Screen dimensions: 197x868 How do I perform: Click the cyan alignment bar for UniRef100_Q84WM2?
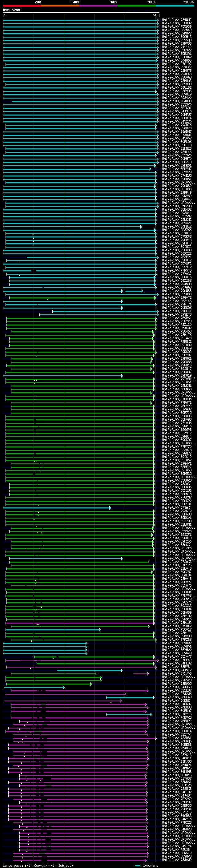[x=81, y=20]
